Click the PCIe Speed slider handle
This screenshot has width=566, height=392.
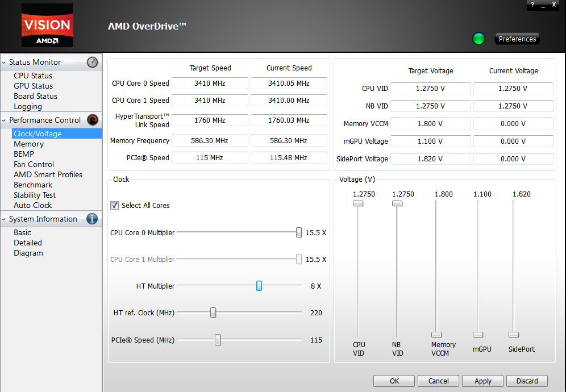pyautogui.click(x=217, y=340)
